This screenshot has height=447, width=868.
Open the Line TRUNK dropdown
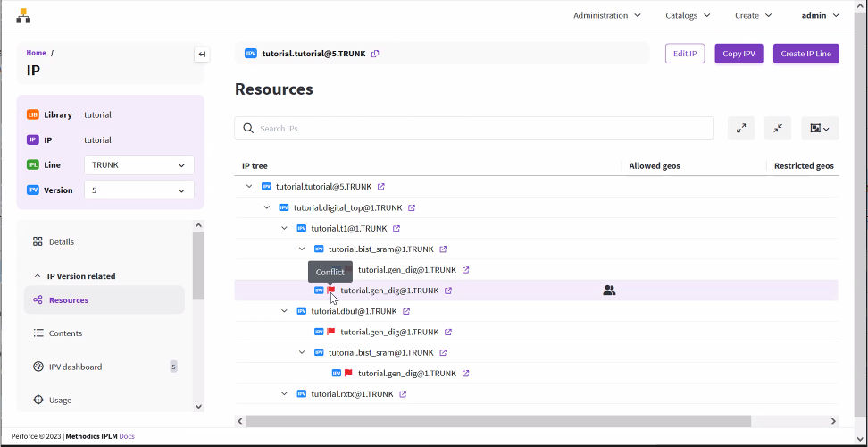139,165
